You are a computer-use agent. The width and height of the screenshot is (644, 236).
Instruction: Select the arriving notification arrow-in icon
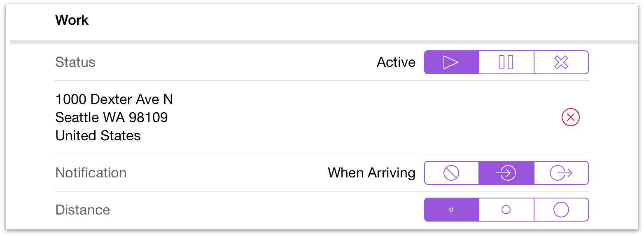pos(506,173)
